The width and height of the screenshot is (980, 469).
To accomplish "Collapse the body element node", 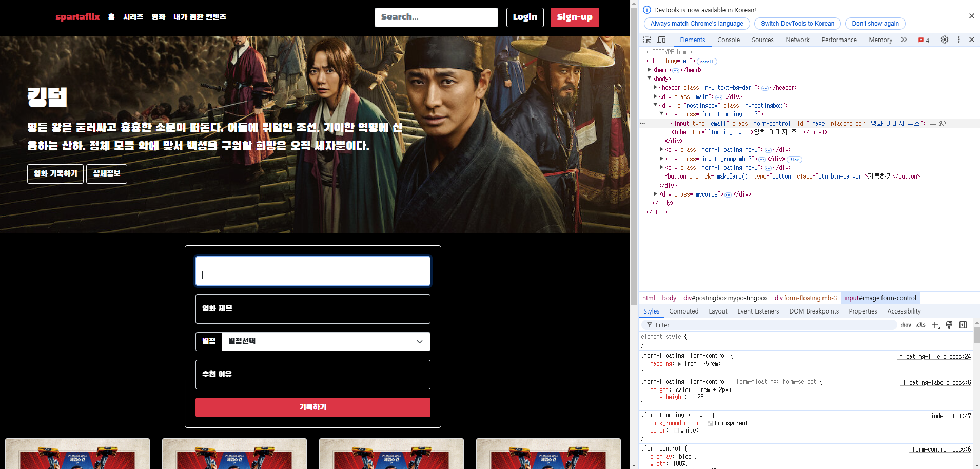I will tap(650, 79).
